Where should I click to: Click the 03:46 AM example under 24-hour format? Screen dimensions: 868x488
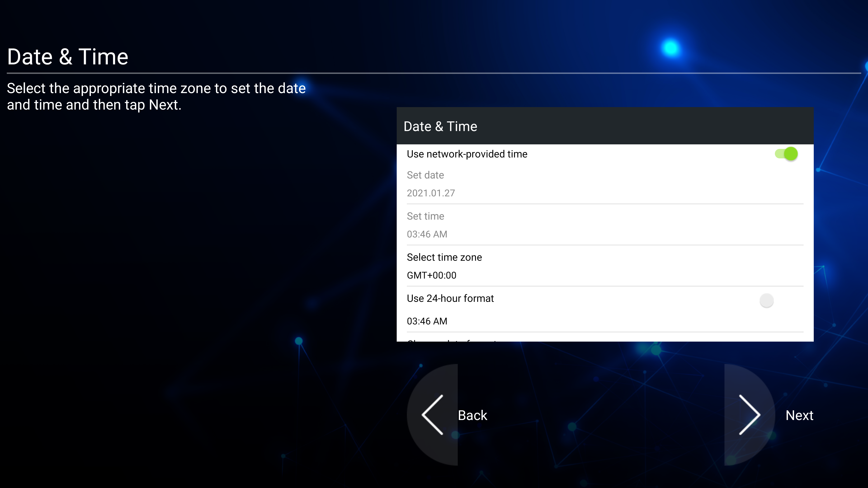[427, 321]
